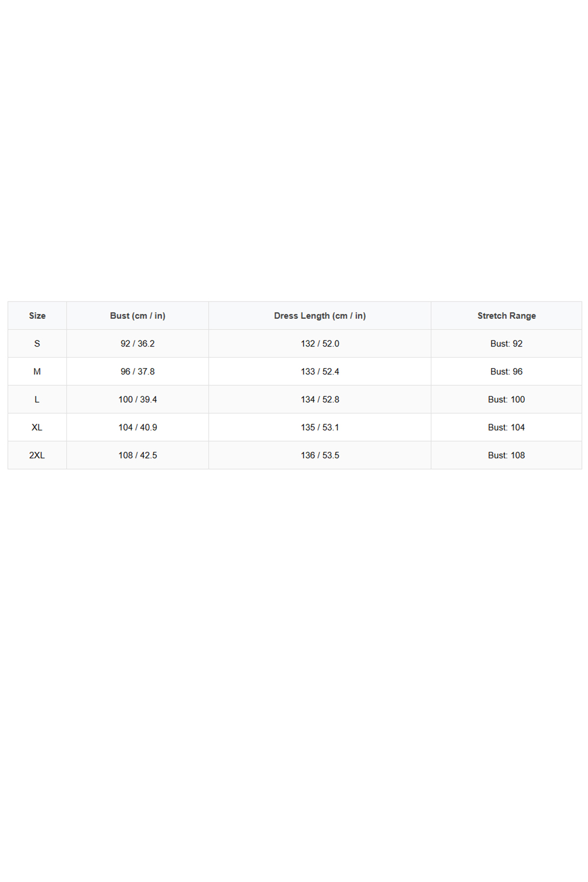Select the 136 / 53.5 dress length cell
The width and height of the screenshot is (588, 882).
tap(319, 456)
